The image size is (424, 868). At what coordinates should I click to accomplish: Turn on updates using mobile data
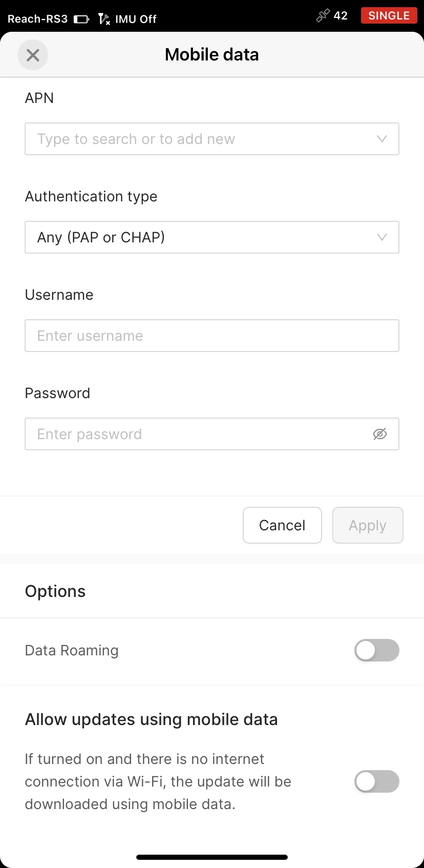point(376,781)
